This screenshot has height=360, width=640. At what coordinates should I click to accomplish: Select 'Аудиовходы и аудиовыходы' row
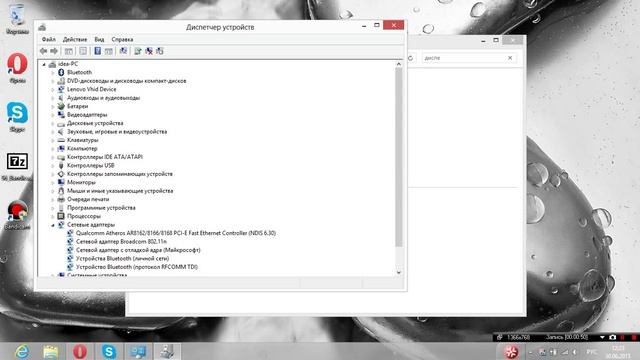point(103,98)
